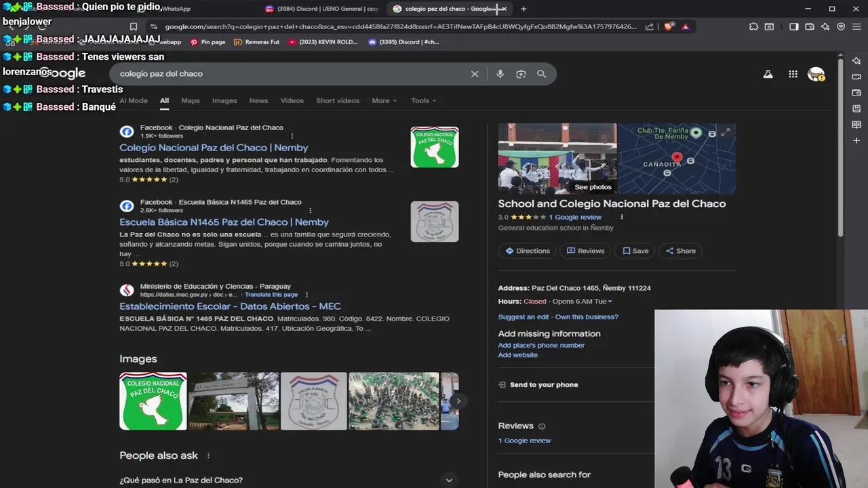
Task: Open the green dove logo image thumbnail
Action: click(153, 401)
